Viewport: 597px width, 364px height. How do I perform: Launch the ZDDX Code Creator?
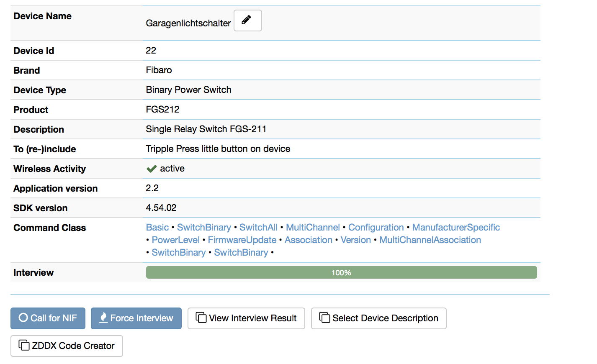67,346
